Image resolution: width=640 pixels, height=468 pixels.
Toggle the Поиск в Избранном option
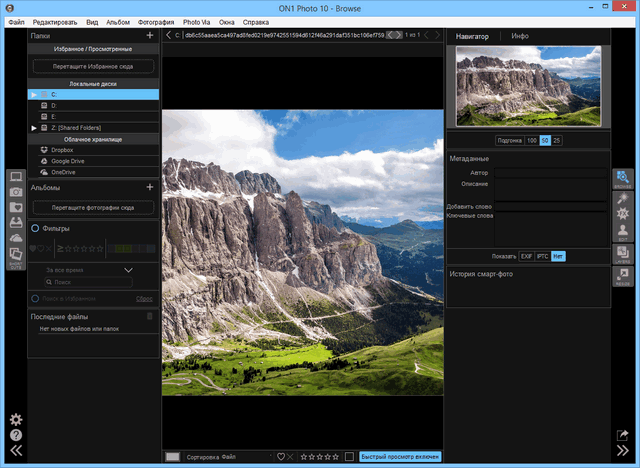click(x=36, y=298)
